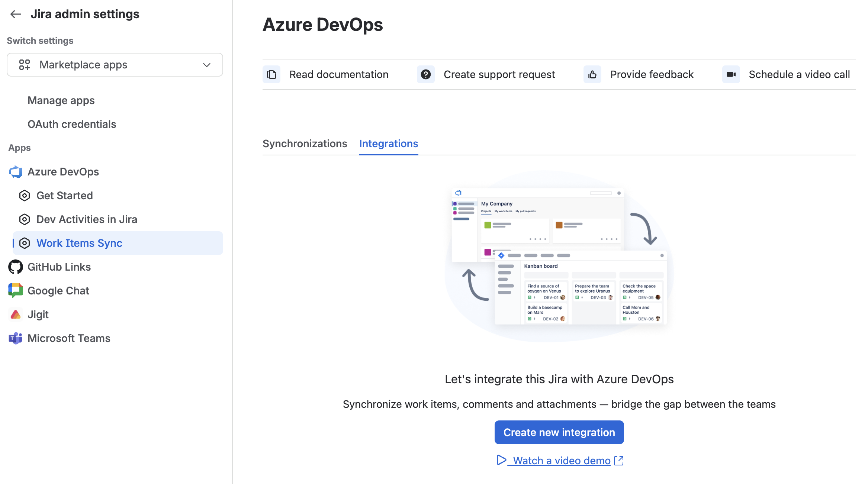The height and width of the screenshot is (484, 868).
Task: Select Work Items Sync in sidebar
Action: (x=118, y=243)
